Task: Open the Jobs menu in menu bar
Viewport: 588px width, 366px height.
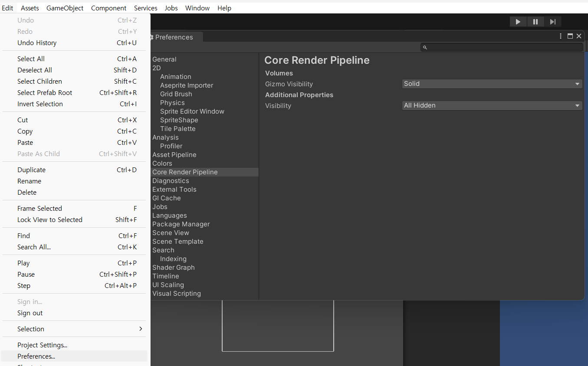Action: click(171, 8)
